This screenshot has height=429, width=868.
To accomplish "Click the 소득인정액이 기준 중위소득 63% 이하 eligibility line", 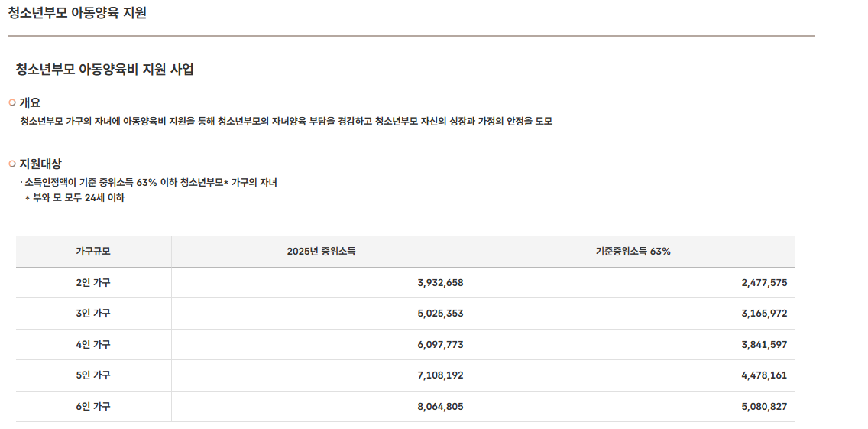I will pos(151,183).
